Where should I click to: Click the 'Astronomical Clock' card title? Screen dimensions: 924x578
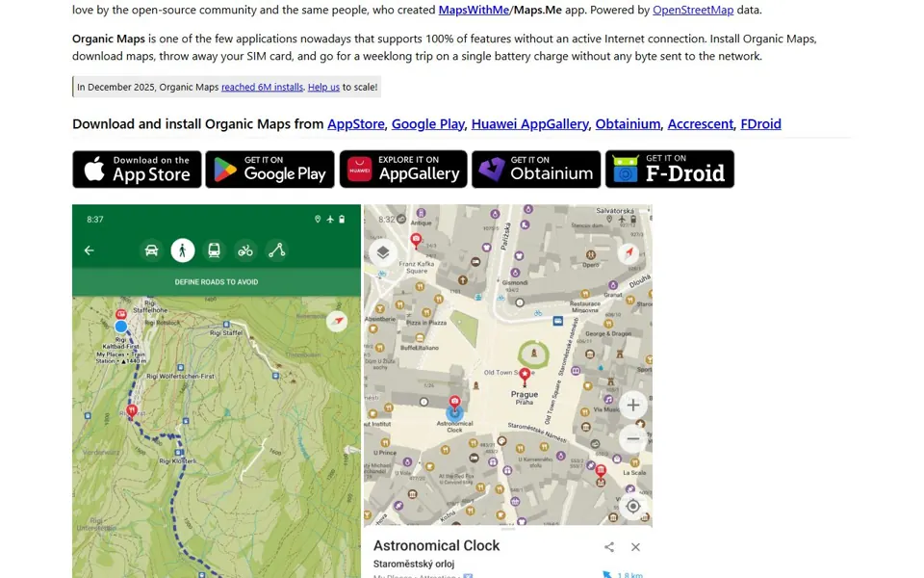point(436,545)
